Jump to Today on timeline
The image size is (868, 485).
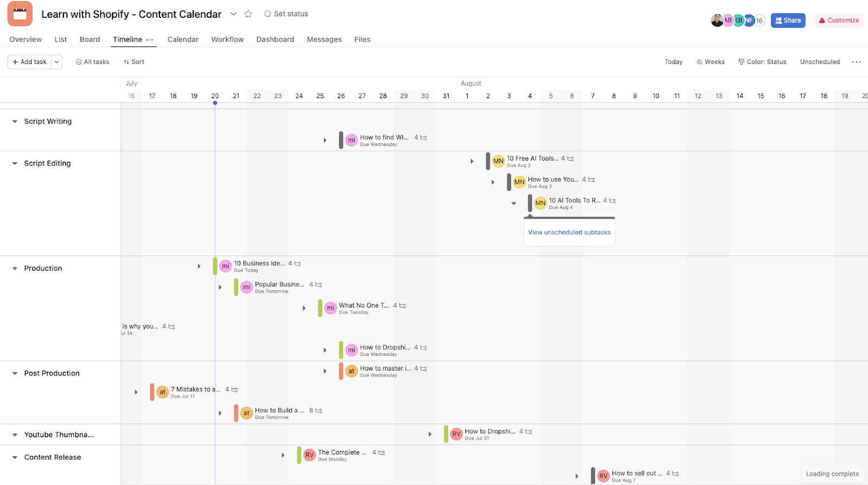[x=673, y=62]
